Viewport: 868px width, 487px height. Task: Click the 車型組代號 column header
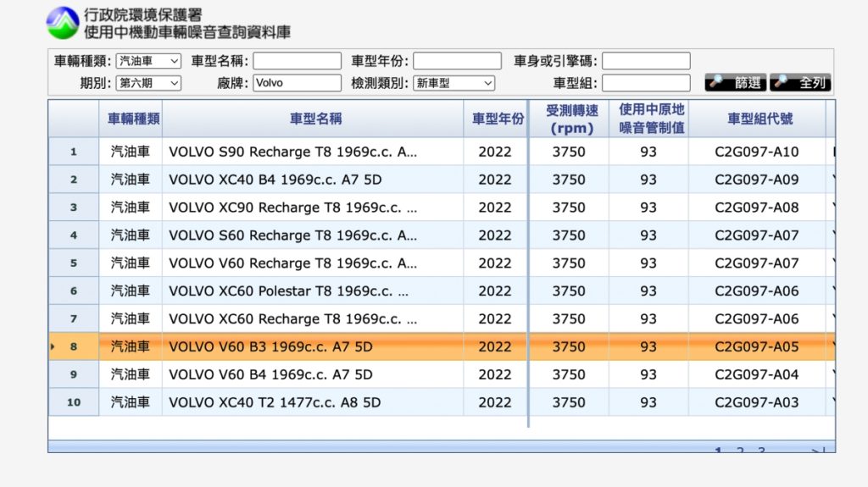[759, 119]
